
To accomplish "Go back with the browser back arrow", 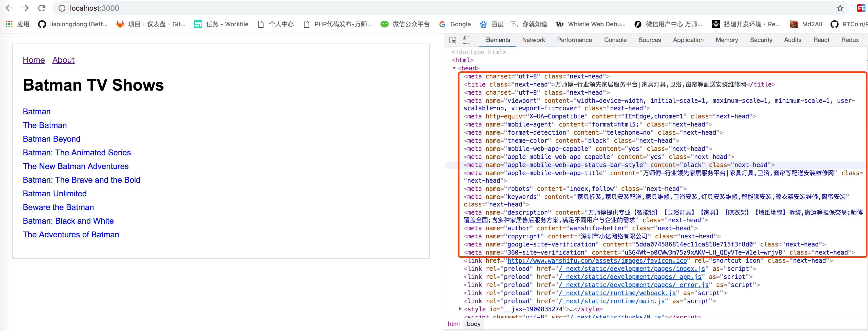I will 9,8.
